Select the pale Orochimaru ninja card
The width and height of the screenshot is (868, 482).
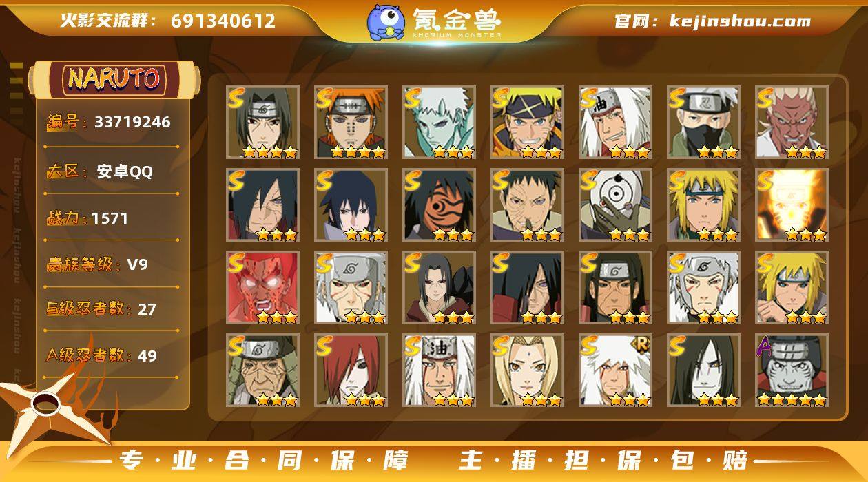pos(703,370)
